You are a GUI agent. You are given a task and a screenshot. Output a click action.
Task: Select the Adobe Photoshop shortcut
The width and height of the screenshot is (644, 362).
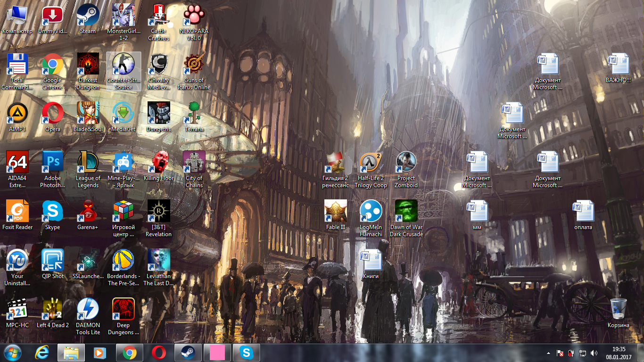(x=53, y=170)
